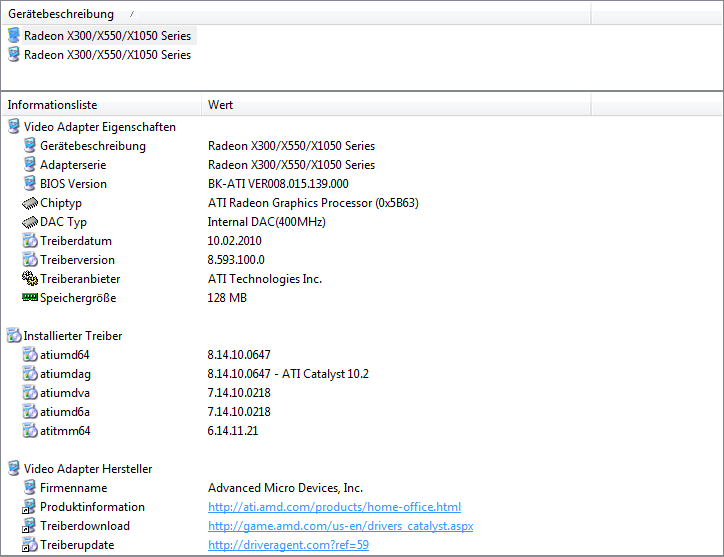Click the Treiberanbieter gear icon
724x557 pixels.
(30, 278)
